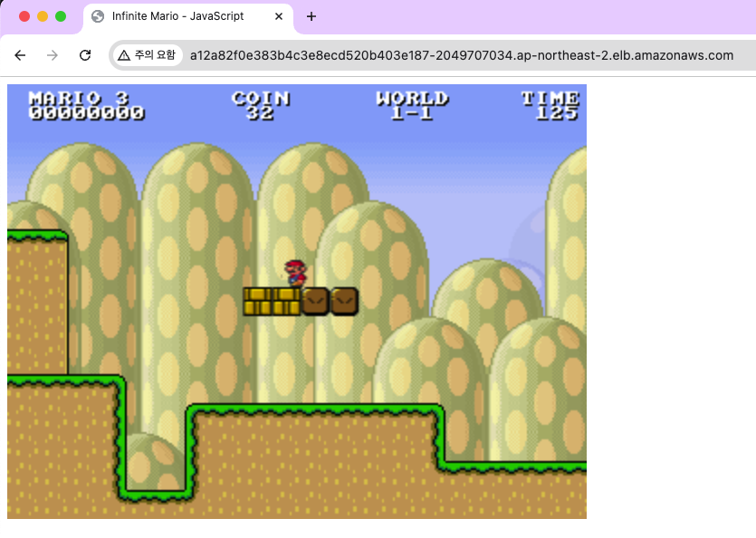Click the COIN 32 counter
Viewport: 756px width, 538px height.
coord(261,105)
